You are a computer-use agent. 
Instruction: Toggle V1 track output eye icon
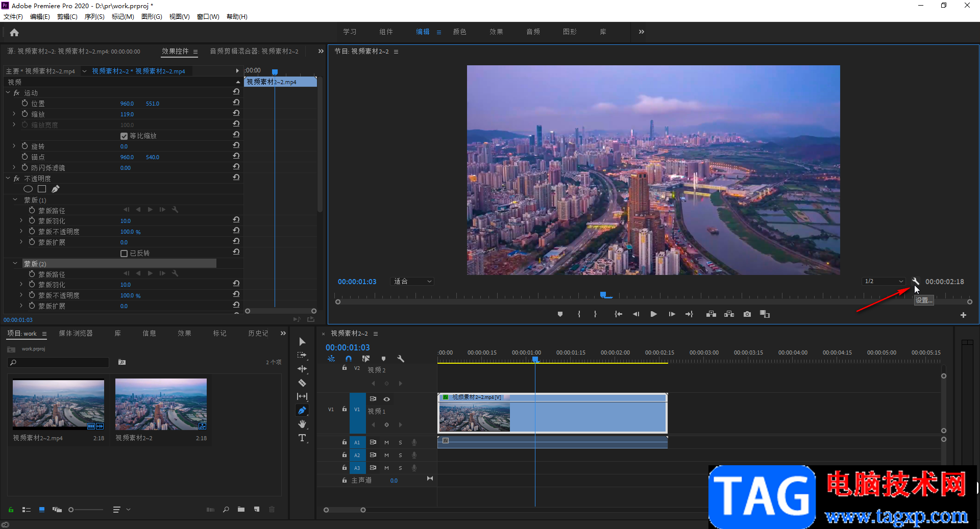coord(387,399)
